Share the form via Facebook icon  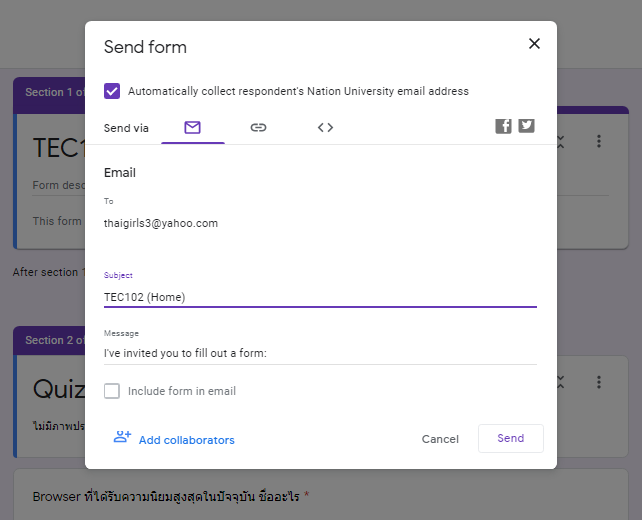504,126
